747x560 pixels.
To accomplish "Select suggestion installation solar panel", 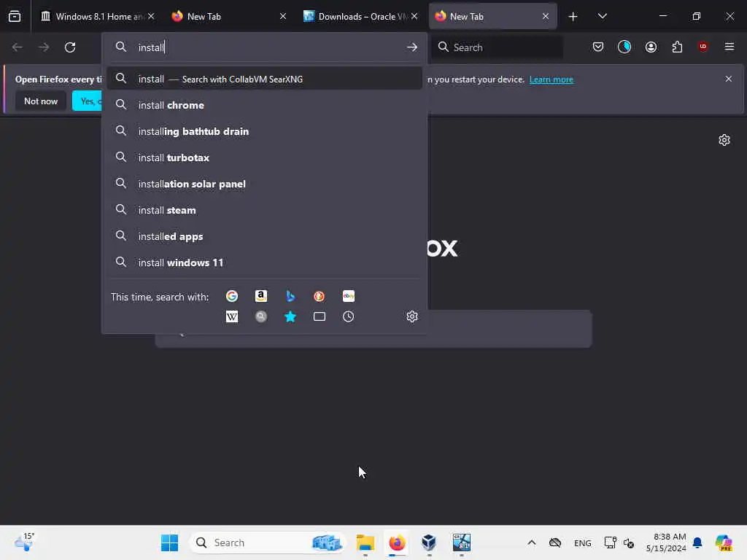I will (x=264, y=184).
